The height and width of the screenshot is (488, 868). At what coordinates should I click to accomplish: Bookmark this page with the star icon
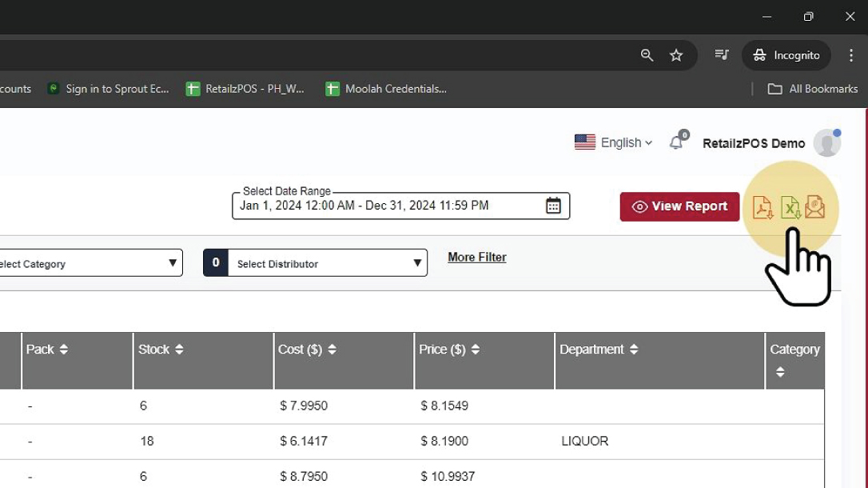[x=676, y=55]
